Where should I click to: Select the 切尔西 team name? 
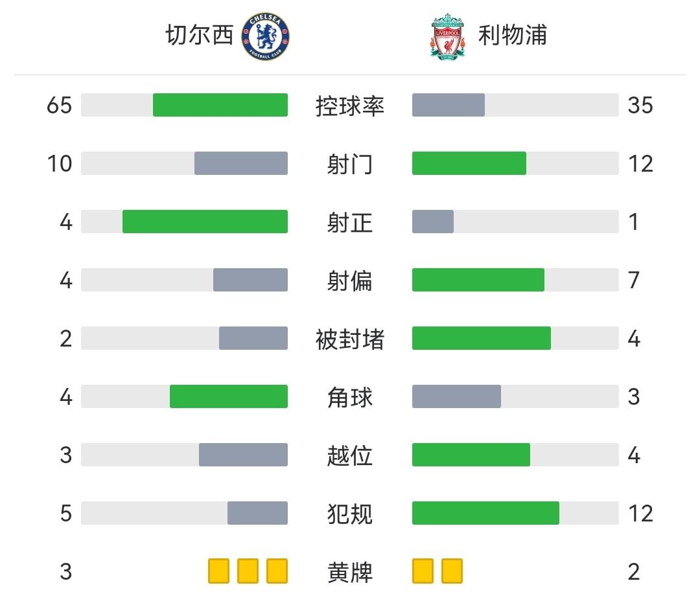(199, 36)
